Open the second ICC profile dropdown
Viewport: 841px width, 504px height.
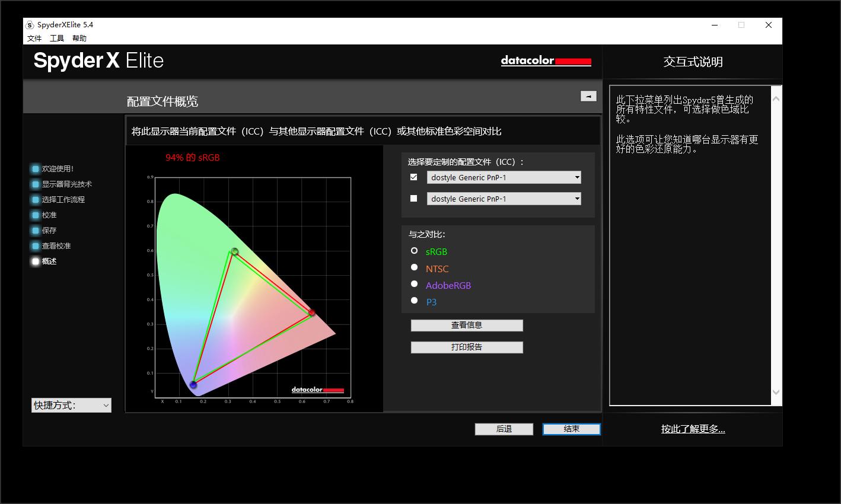(x=504, y=199)
